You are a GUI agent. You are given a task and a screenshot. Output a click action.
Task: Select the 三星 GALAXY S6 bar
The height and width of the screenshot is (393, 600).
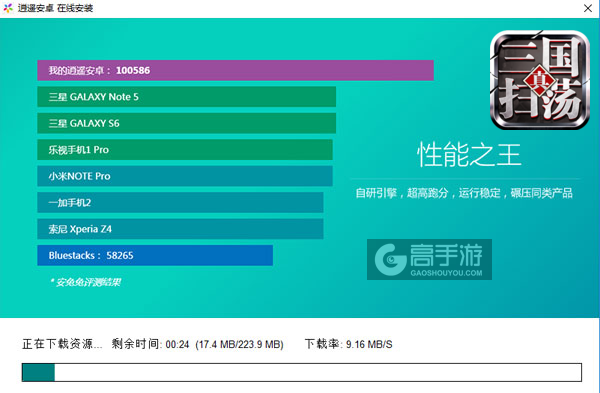pyautogui.click(x=186, y=123)
